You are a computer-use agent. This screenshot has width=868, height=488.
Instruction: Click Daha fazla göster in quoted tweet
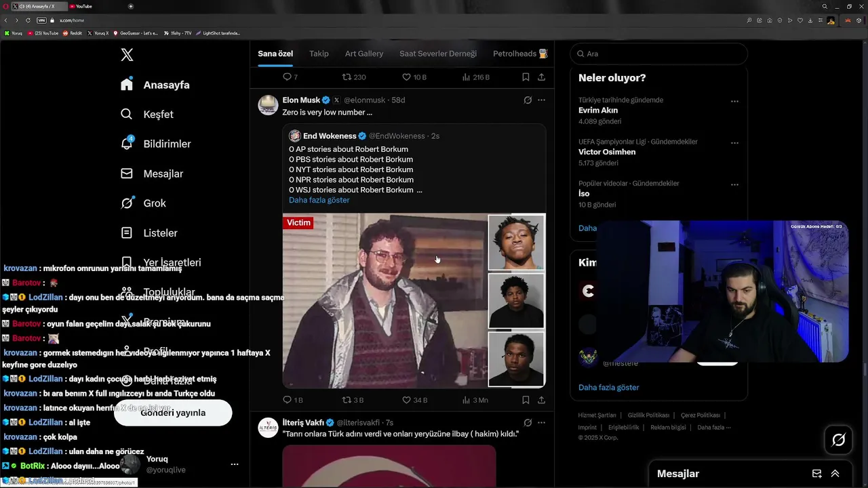319,200
